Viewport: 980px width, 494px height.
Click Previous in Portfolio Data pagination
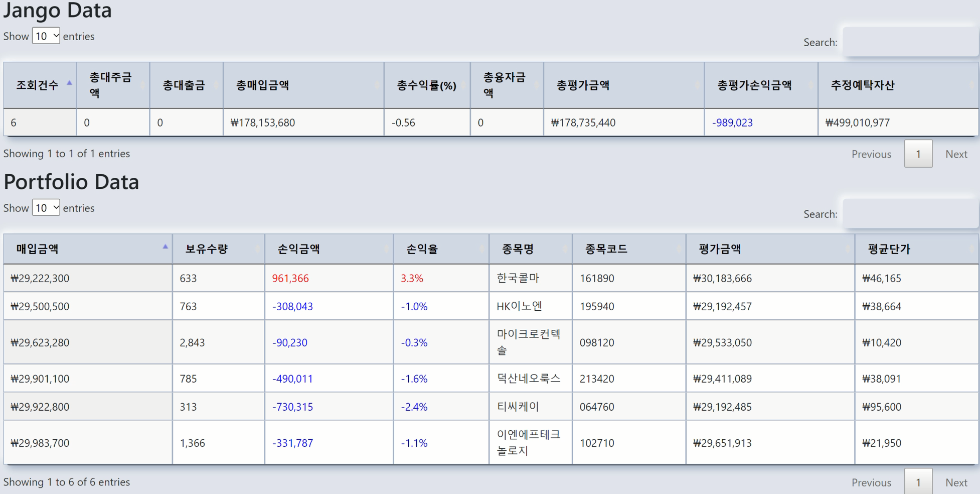[x=871, y=482]
